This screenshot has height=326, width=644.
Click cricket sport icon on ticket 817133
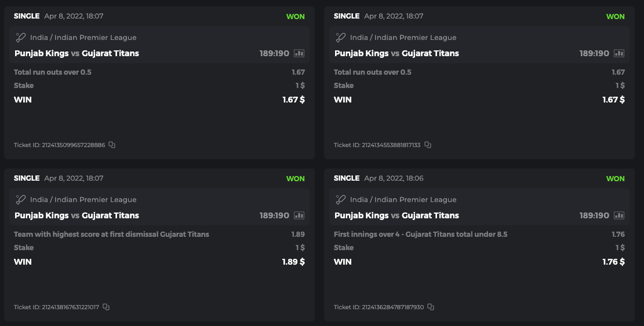tap(341, 38)
